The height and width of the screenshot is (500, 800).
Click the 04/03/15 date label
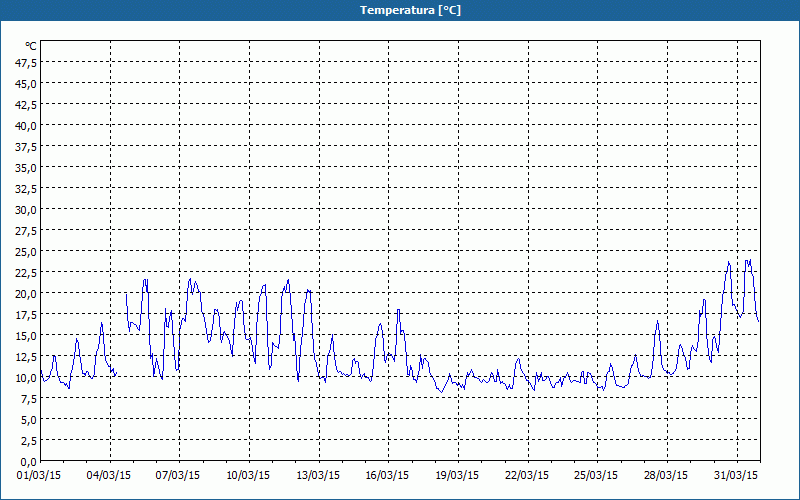109,475
